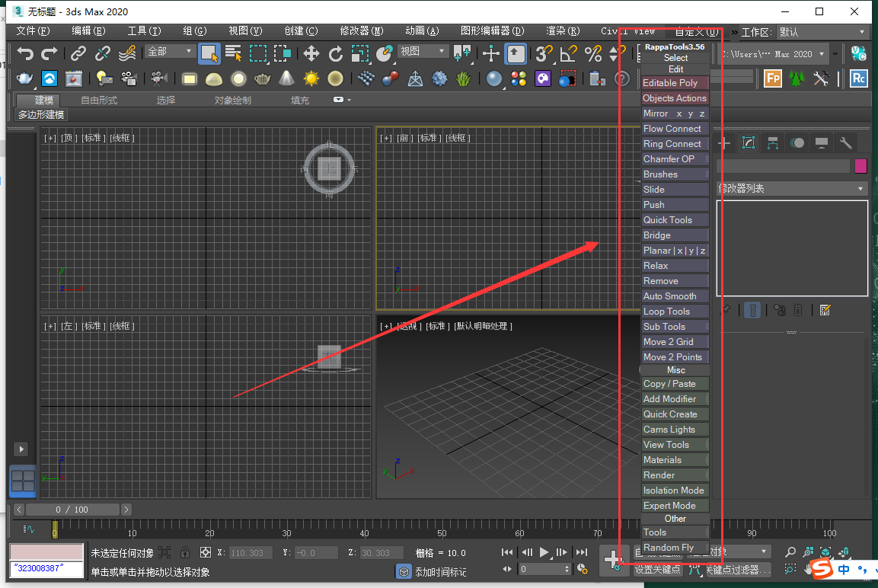The height and width of the screenshot is (588, 878).
Task: Play the animation
Action: coord(544,552)
